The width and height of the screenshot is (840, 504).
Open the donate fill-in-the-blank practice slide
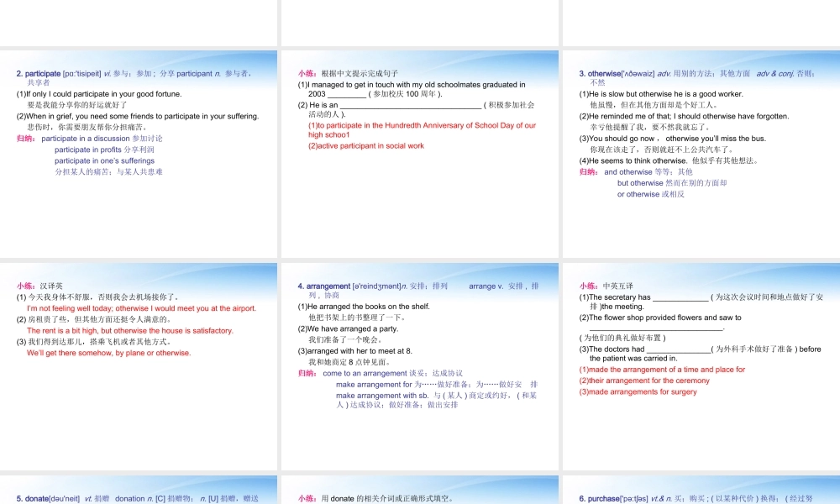coord(419,491)
